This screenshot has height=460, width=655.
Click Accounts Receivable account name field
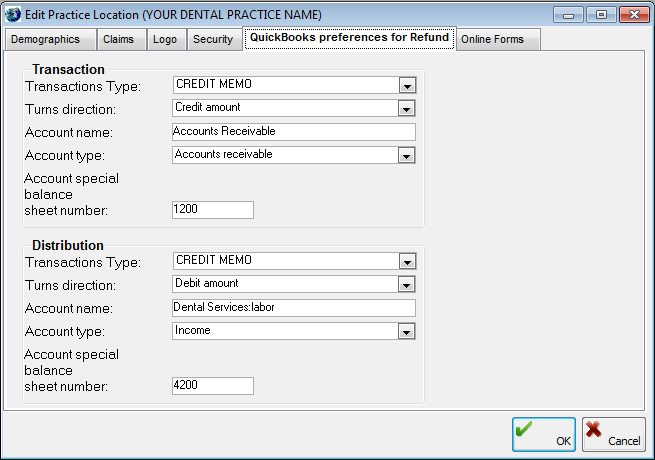(293, 132)
